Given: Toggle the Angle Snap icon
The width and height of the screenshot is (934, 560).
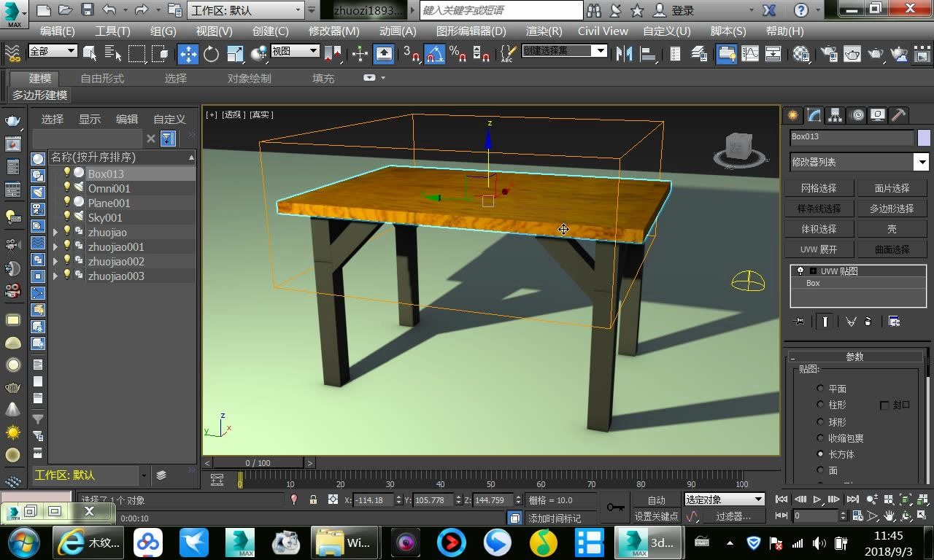Looking at the screenshot, I should 435,54.
